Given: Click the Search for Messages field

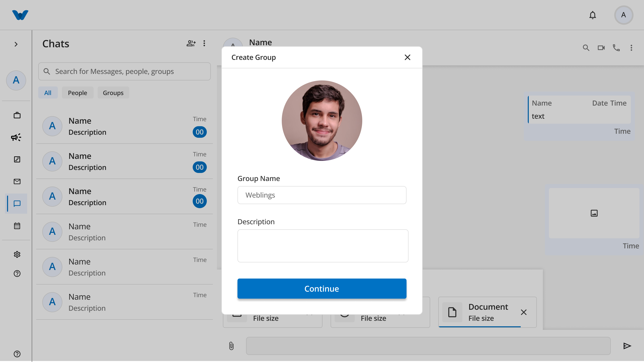Looking at the screenshot, I should tap(124, 71).
